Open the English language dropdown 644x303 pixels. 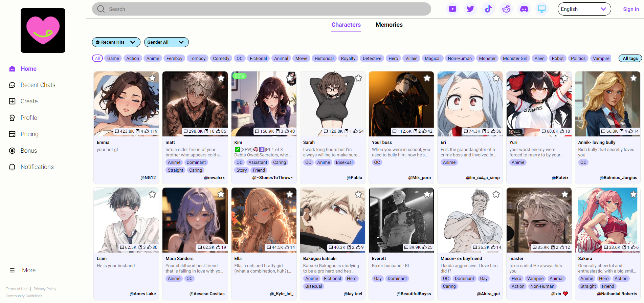(x=584, y=9)
